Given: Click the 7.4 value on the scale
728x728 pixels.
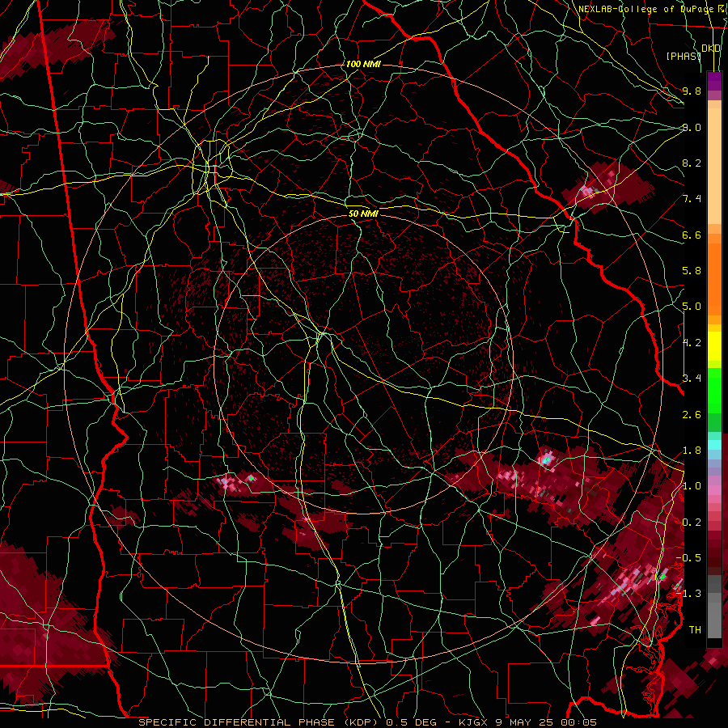Looking at the screenshot, I should click(692, 199).
